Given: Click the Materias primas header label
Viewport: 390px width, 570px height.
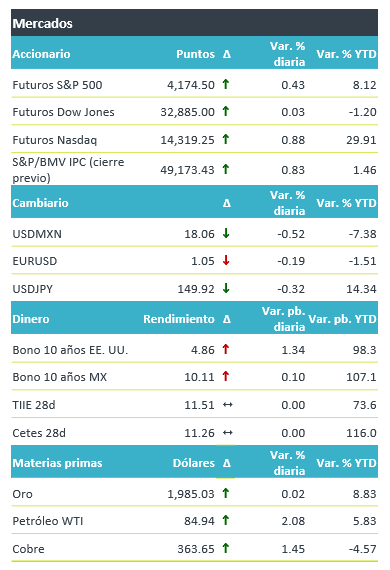Looking at the screenshot, I should pos(57,463).
